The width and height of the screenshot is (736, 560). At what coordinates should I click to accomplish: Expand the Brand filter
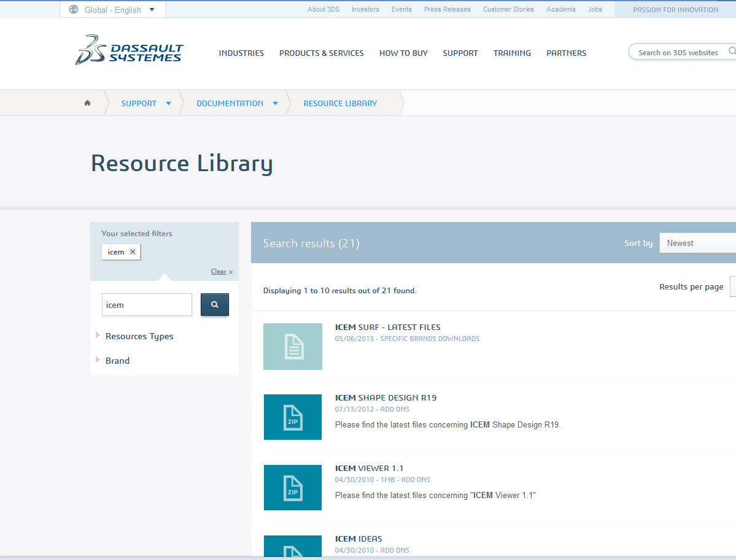pos(113,361)
